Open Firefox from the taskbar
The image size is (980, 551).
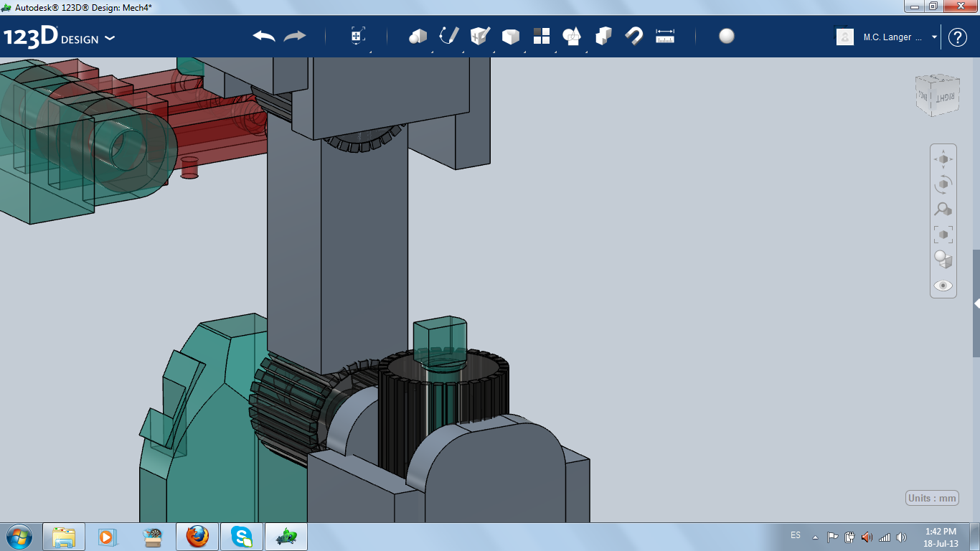(197, 537)
